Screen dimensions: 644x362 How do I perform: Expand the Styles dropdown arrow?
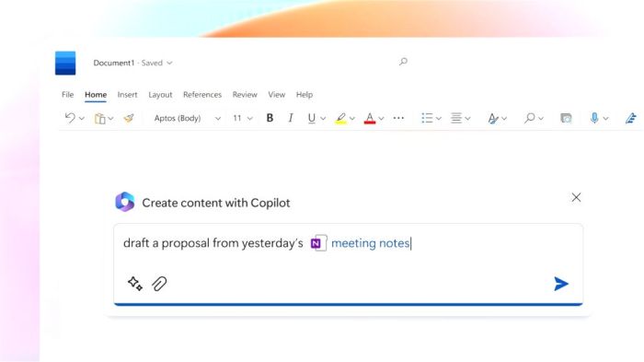tap(504, 119)
